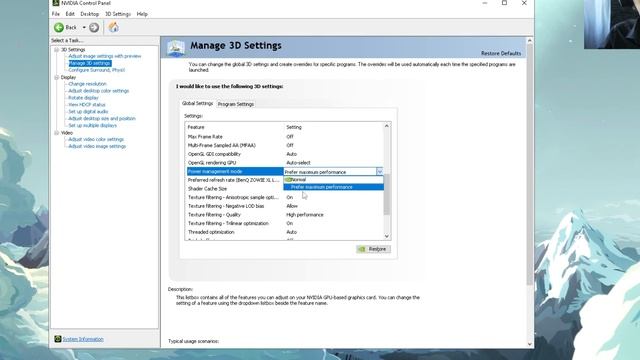Select the Shader Cache Size row

coord(235,189)
